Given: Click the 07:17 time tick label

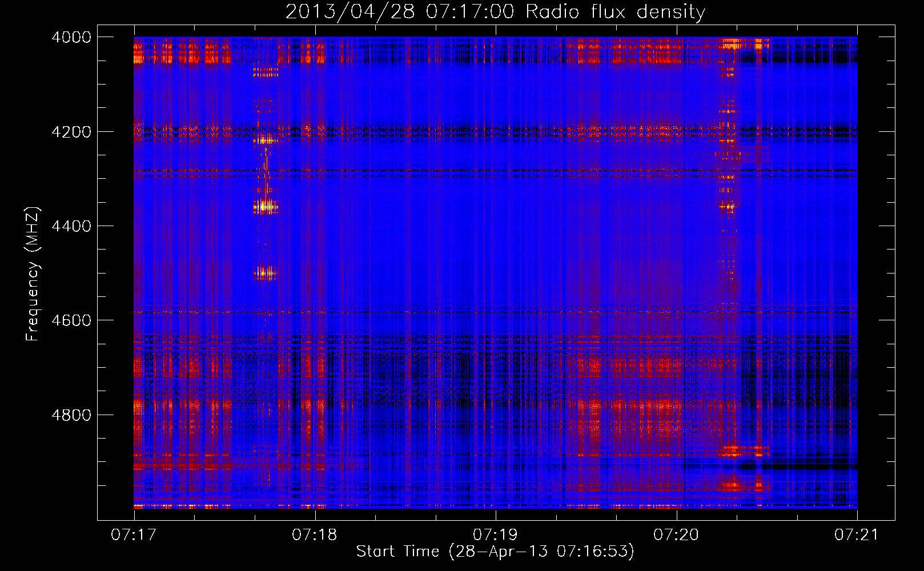Looking at the screenshot, I should click(134, 535).
